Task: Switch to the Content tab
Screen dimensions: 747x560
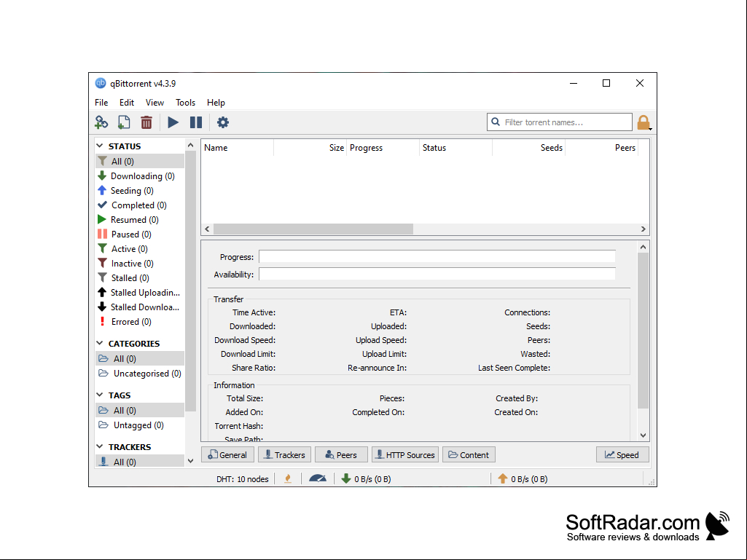Action: (469, 454)
